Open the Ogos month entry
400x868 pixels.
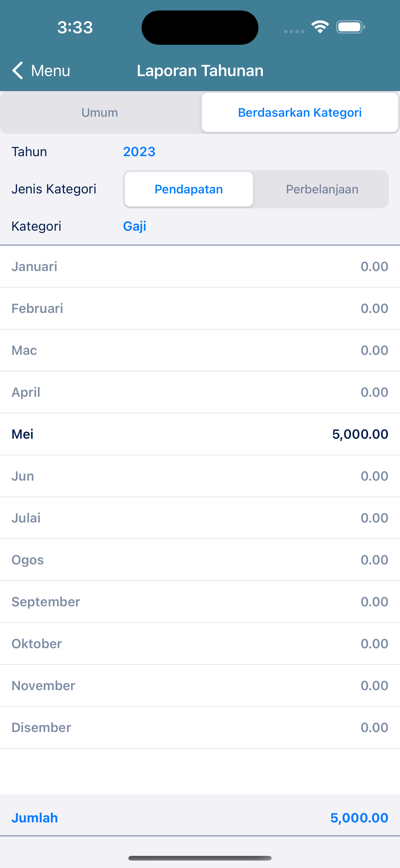[200, 560]
